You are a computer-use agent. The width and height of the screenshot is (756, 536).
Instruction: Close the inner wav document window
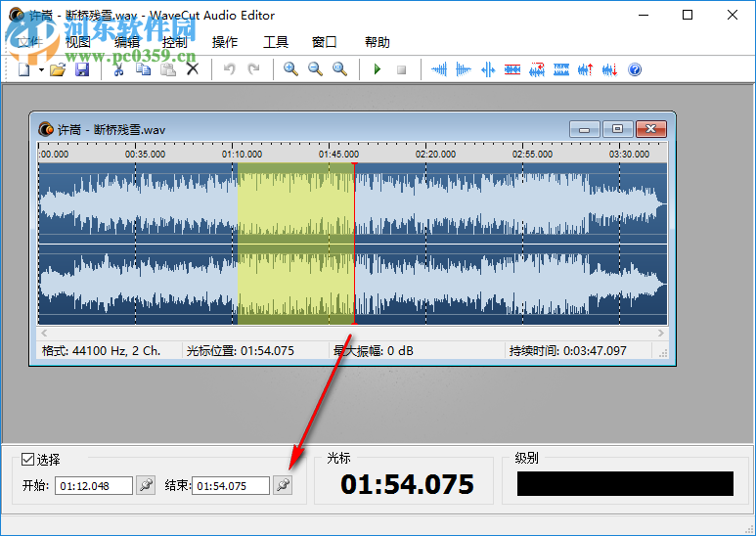click(651, 129)
